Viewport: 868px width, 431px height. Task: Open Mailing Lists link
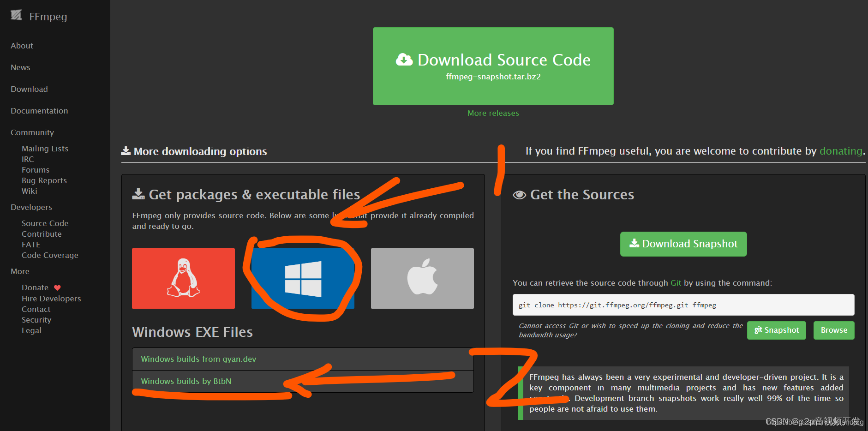pyautogui.click(x=45, y=149)
